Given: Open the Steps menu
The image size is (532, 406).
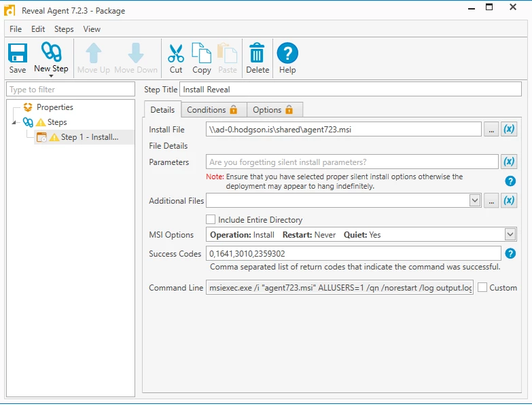Looking at the screenshot, I should 64,29.
